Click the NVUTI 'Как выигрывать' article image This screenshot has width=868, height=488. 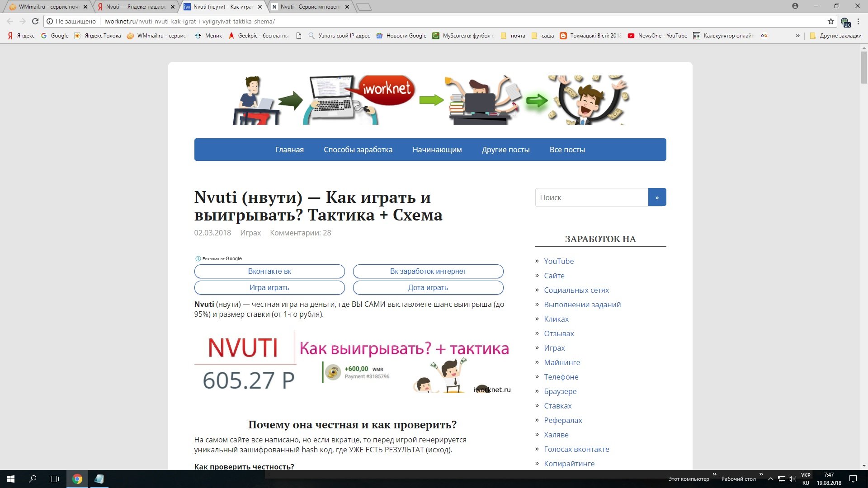coord(353,362)
